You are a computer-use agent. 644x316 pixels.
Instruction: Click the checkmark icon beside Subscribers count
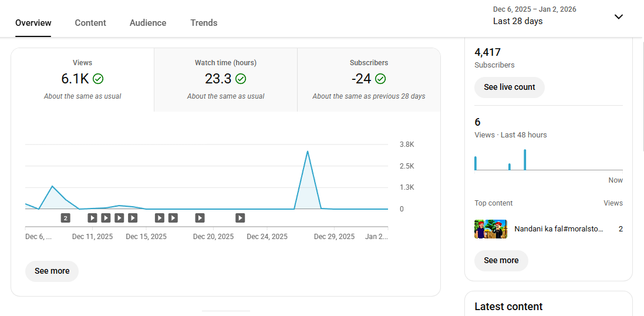(380, 79)
